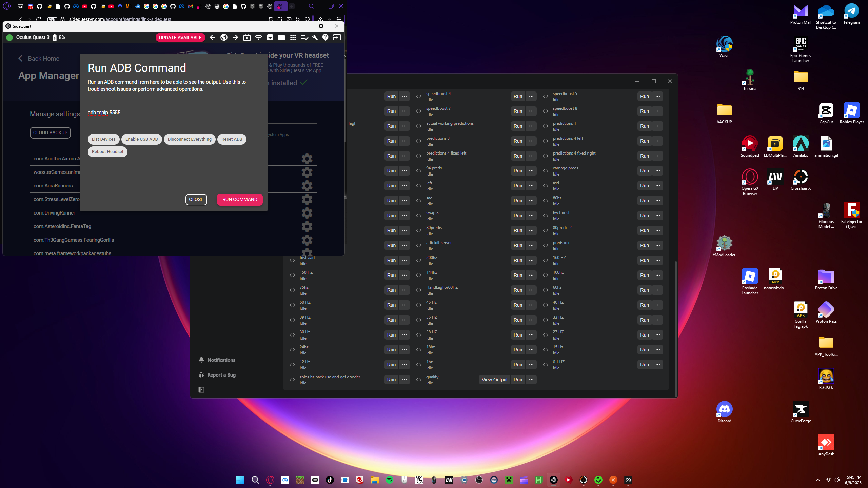Viewport: 868px width, 488px height.
Task: Select Report a Bug in sidebar
Action: click(221, 375)
